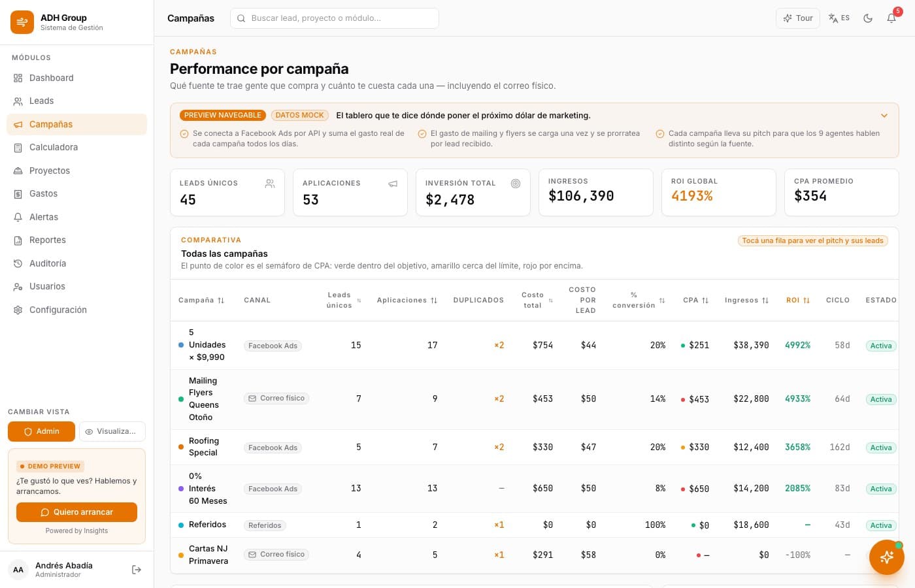Click Correo físico tag in Mailing Flyers row
Screen dimensions: 915x588
pyautogui.click(x=276, y=399)
